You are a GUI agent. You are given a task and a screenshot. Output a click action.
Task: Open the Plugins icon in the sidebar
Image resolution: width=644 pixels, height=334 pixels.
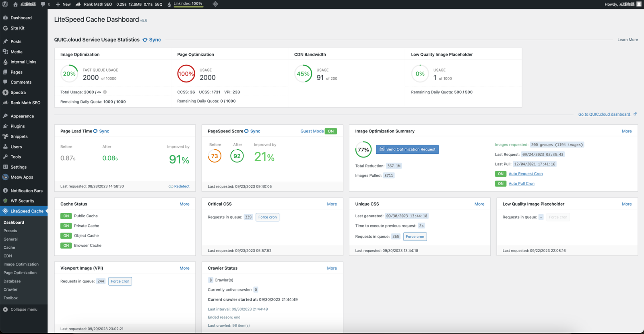pyautogui.click(x=5, y=126)
